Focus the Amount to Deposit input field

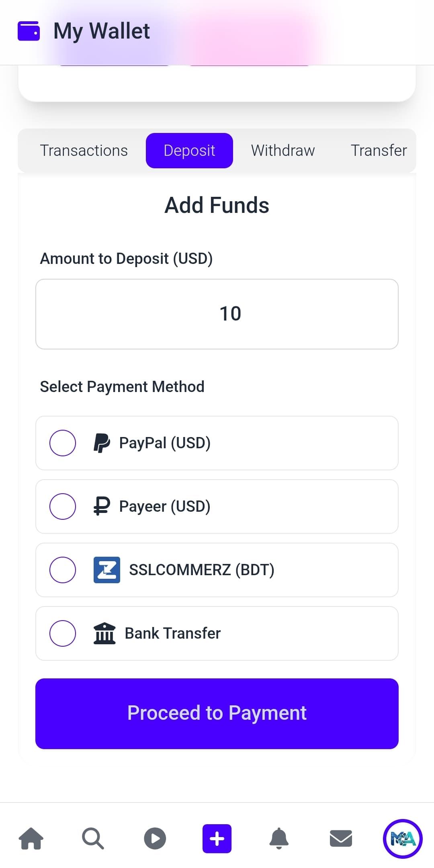(x=217, y=314)
